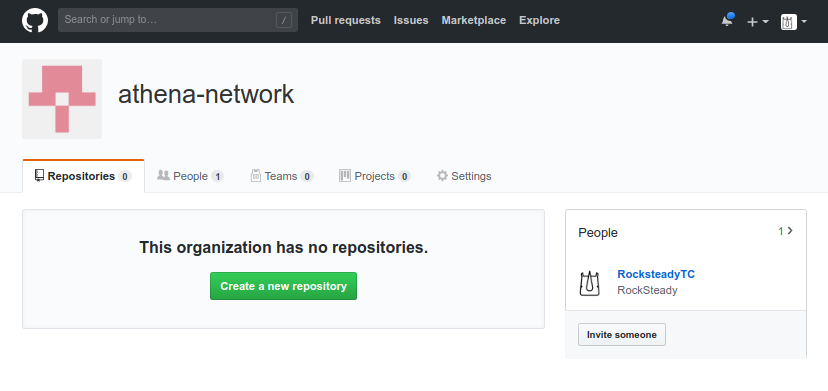The width and height of the screenshot is (828, 391).
Task: Go to Marketplace in the header
Action: (x=474, y=20)
